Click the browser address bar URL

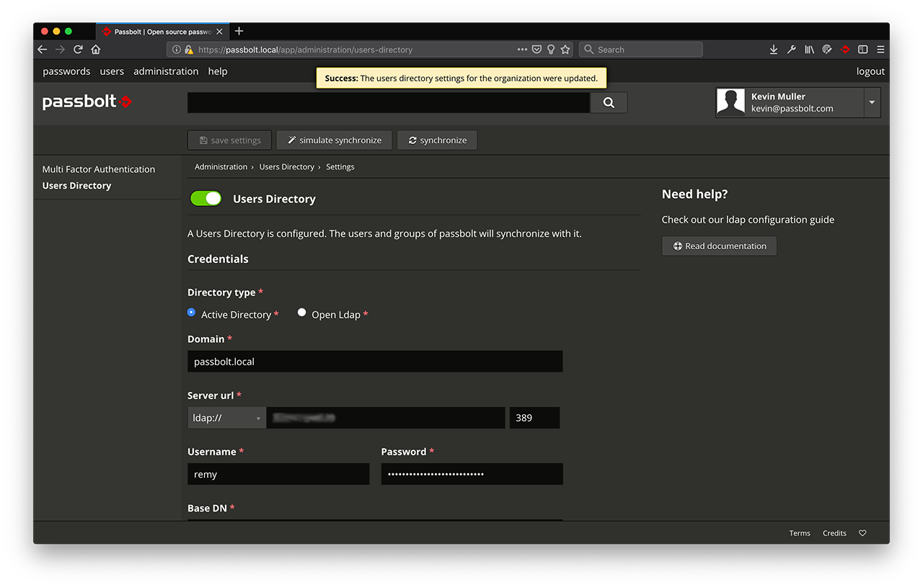coord(305,50)
